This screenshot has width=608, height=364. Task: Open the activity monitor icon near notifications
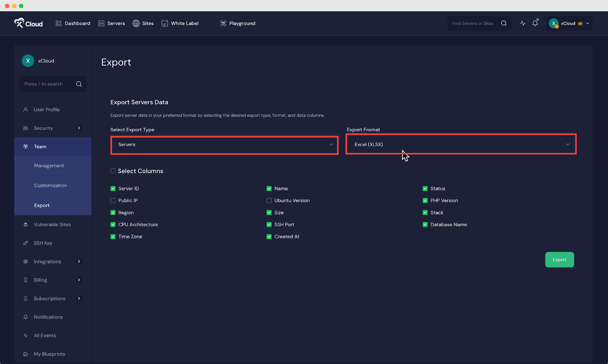point(522,23)
